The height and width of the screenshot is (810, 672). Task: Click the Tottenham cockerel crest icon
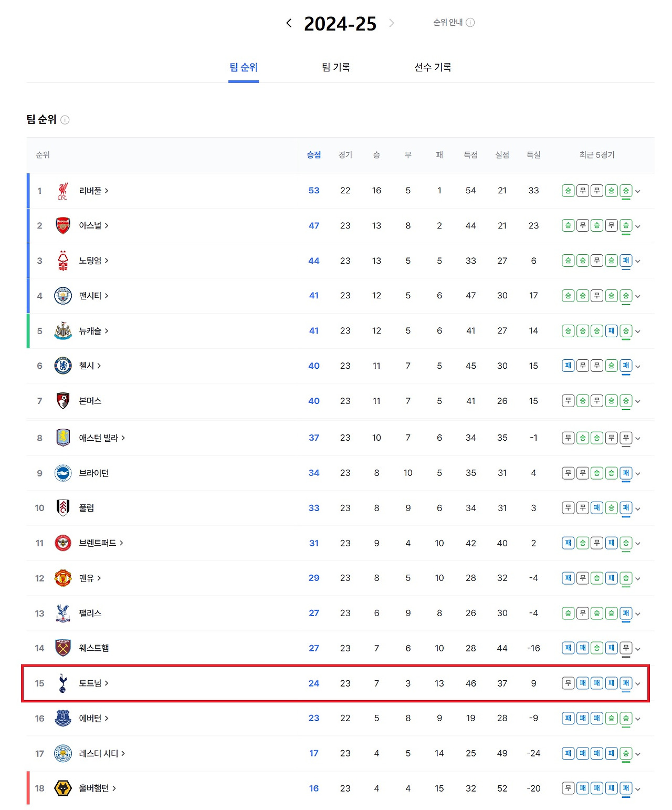coord(63,683)
